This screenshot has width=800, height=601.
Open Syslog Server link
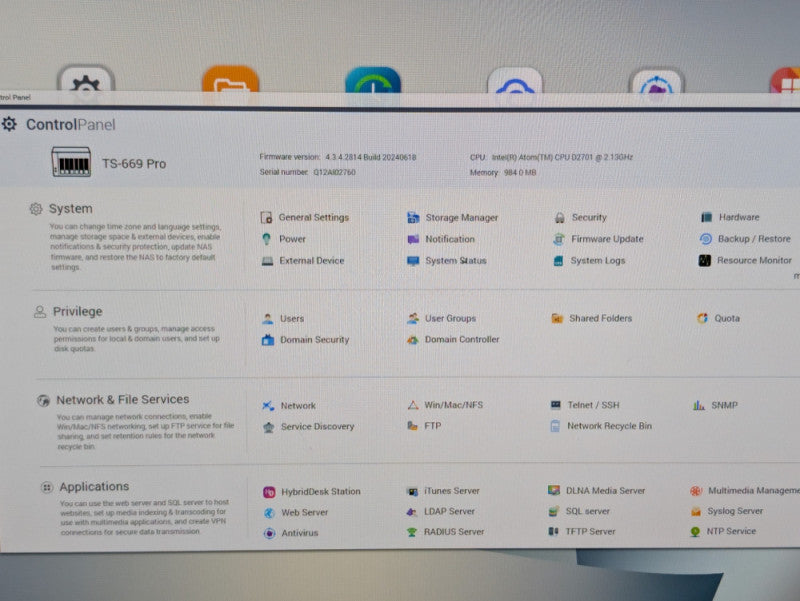pyautogui.click(x=735, y=511)
